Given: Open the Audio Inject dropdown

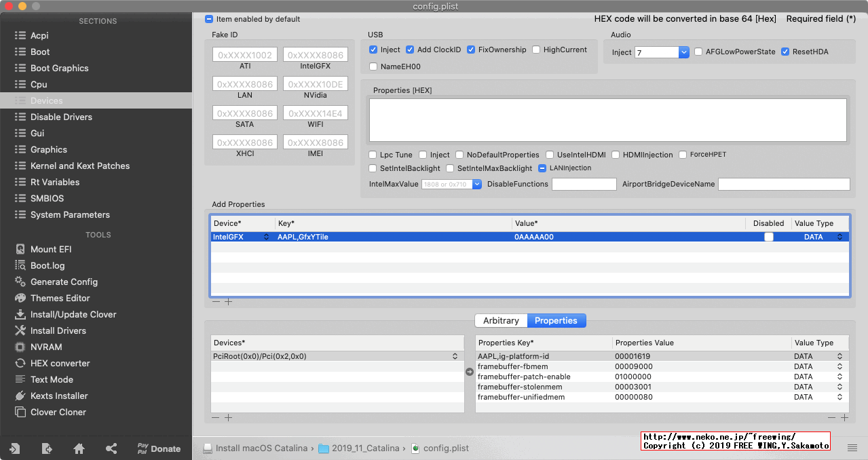Looking at the screenshot, I should 683,52.
